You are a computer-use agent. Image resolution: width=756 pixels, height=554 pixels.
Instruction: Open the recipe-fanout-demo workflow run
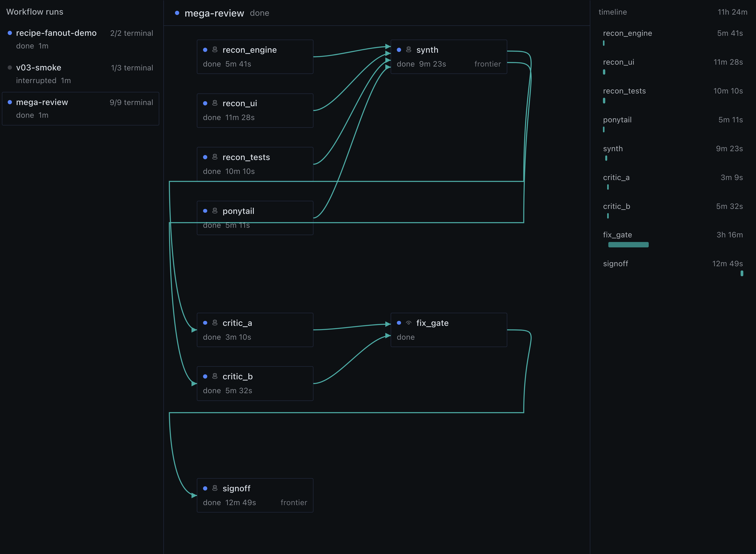click(x=80, y=39)
